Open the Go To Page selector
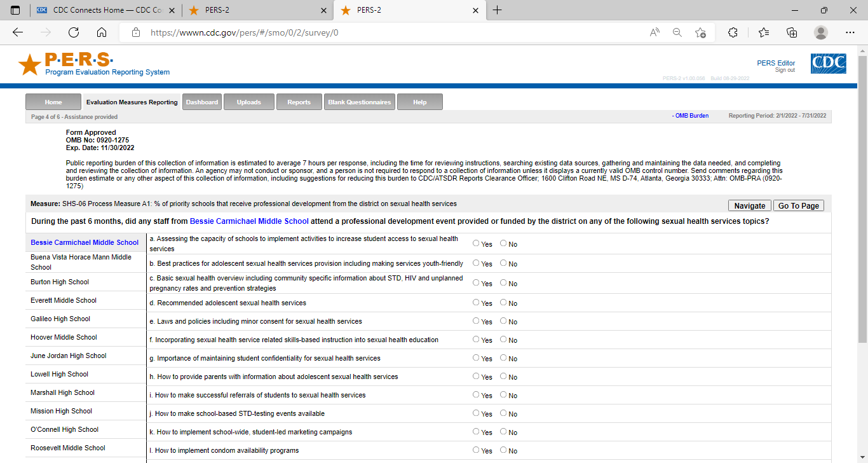 coord(799,205)
